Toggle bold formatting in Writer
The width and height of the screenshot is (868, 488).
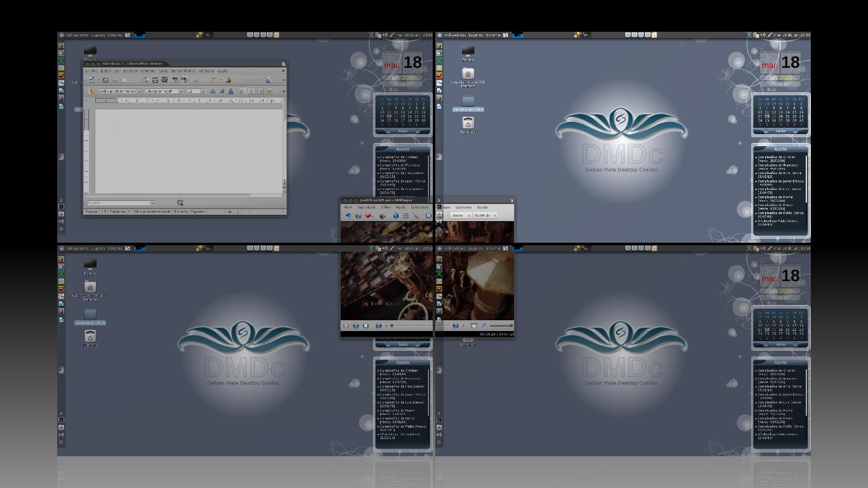[212, 91]
